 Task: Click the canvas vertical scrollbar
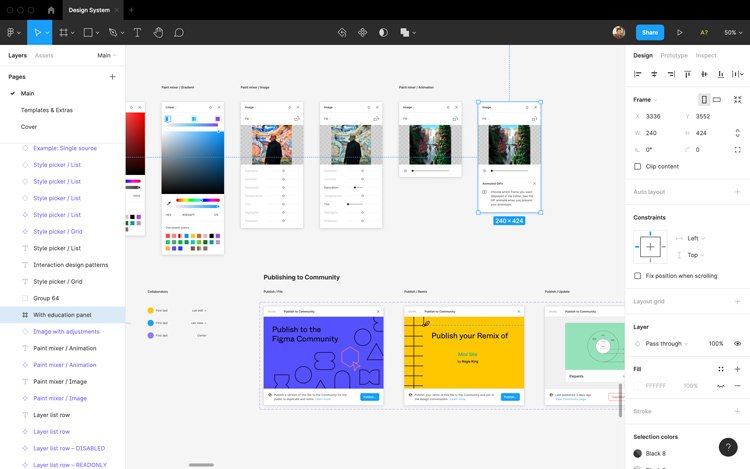[620, 399]
